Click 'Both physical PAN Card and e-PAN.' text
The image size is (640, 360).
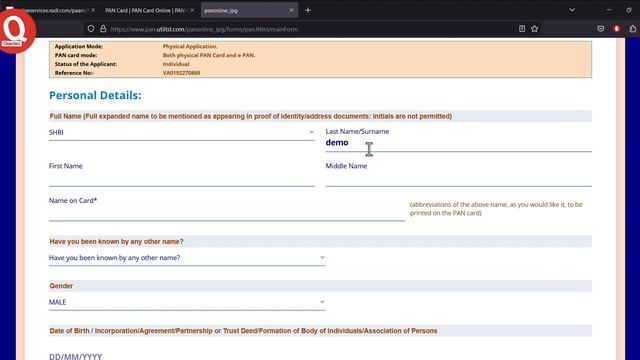(x=209, y=55)
